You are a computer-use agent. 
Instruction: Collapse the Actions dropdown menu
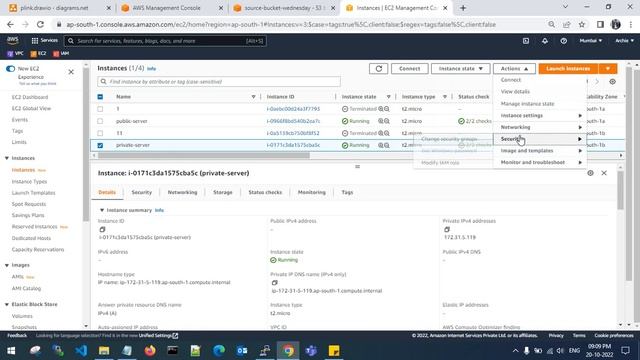click(x=514, y=69)
